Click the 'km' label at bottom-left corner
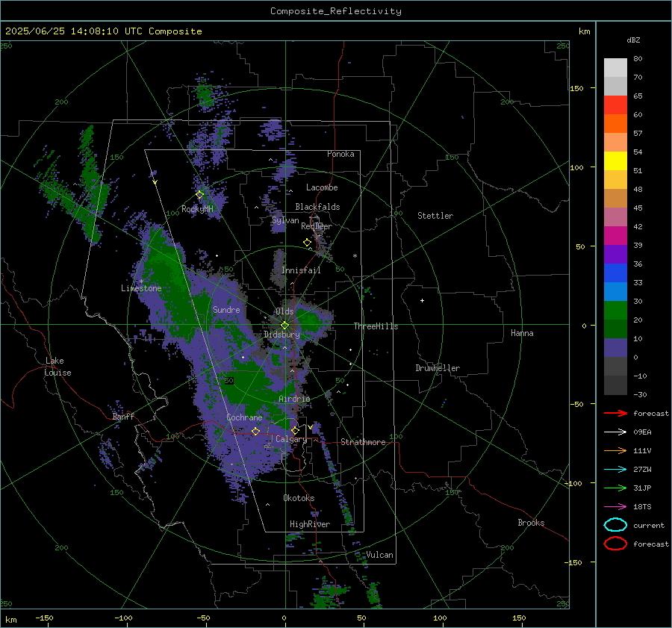This screenshot has height=628, width=672. [10, 620]
